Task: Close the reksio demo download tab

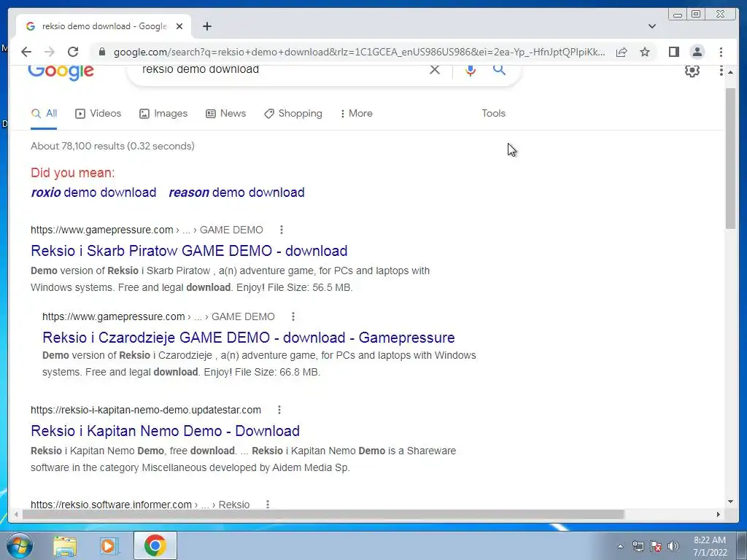Action: pyautogui.click(x=179, y=26)
